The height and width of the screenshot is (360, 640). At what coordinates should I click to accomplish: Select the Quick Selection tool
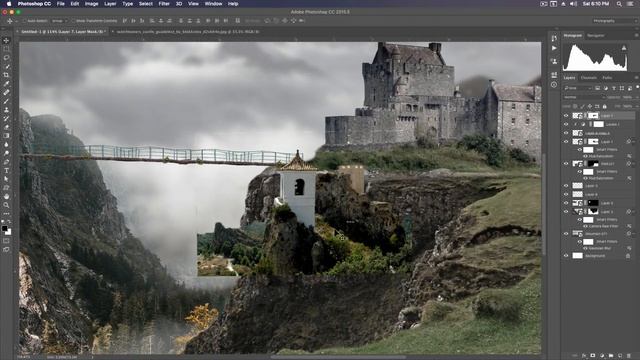point(6,66)
